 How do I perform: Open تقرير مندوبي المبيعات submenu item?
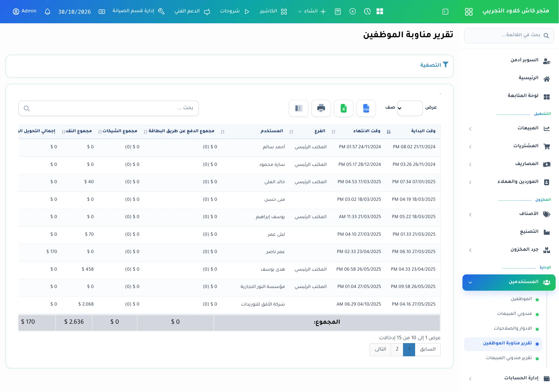click(509, 358)
